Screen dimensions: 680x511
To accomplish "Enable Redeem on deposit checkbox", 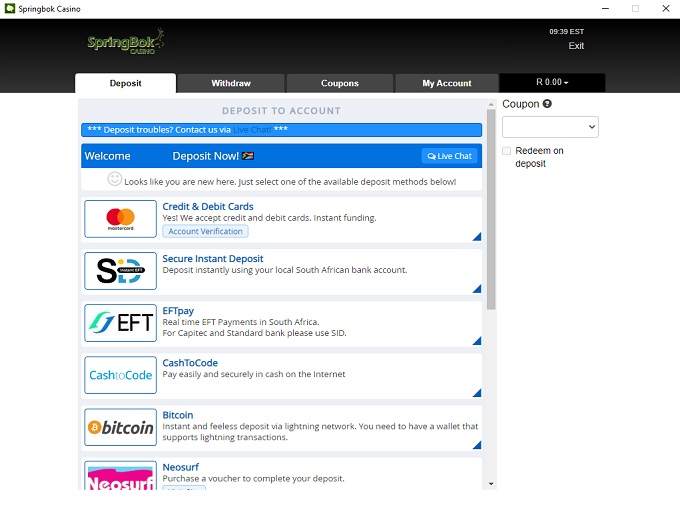I will tap(507, 151).
